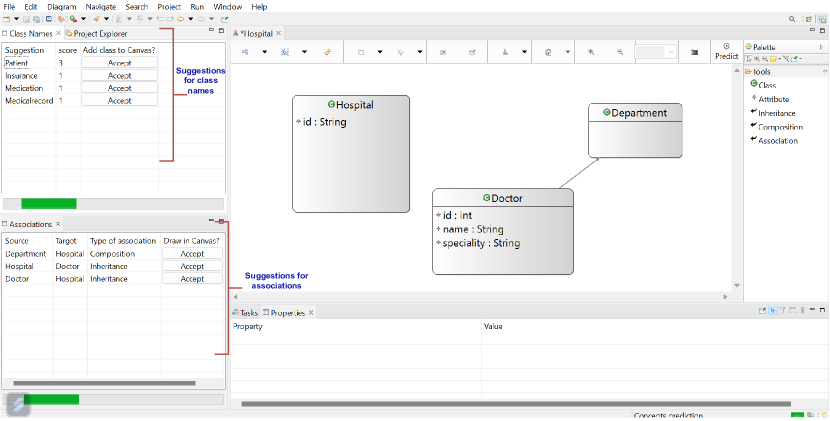Click the Properties view horizontal scrollbar

coord(516,404)
